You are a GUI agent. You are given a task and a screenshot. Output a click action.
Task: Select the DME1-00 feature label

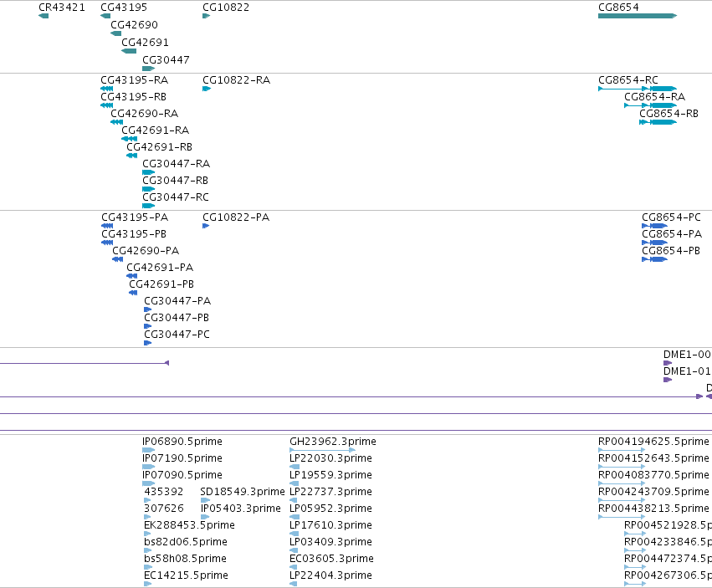coord(687,355)
